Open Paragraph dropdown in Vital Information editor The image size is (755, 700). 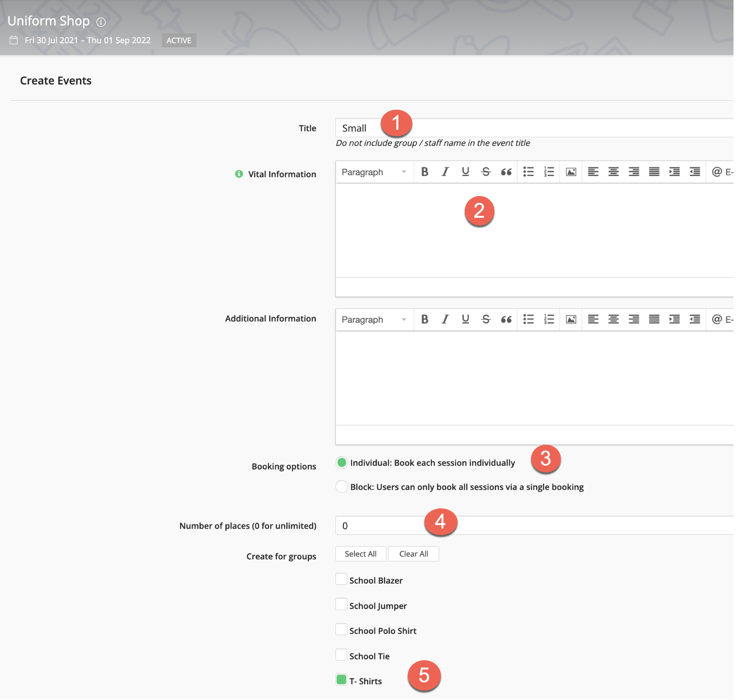point(374,172)
